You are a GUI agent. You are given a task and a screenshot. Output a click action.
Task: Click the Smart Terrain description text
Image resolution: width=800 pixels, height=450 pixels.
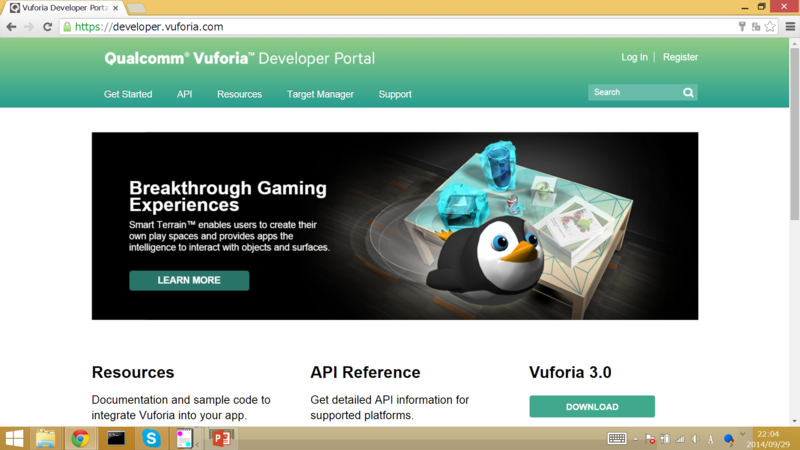pyautogui.click(x=229, y=236)
